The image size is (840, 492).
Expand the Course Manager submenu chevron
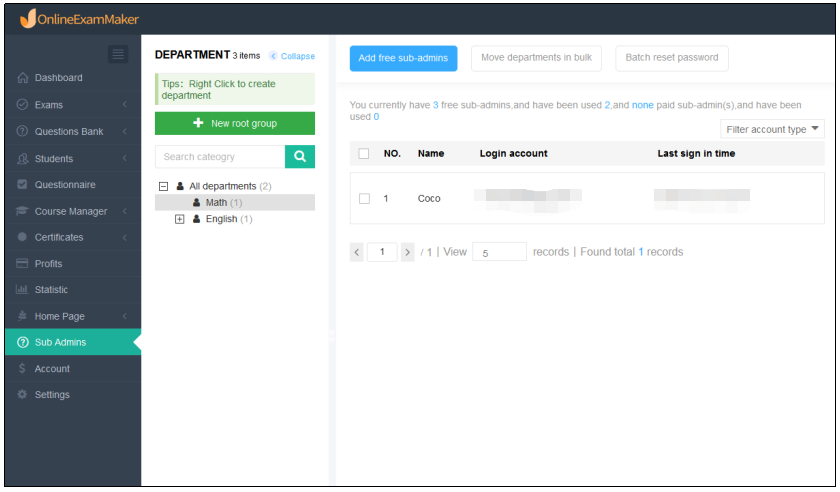coord(125,211)
